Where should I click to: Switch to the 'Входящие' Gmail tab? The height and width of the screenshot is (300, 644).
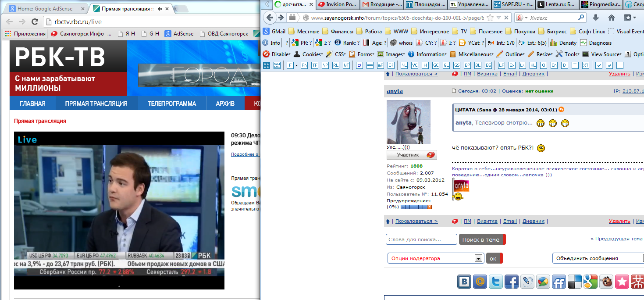pos(381,4)
